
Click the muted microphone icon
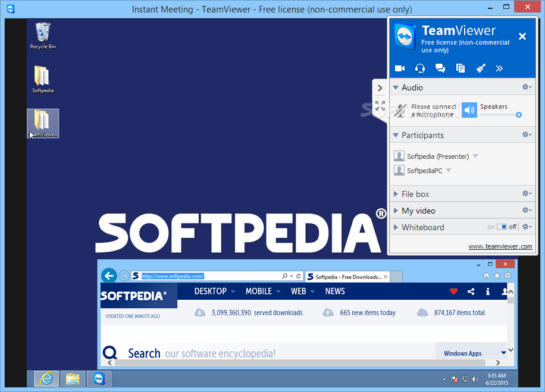tap(400, 111)
